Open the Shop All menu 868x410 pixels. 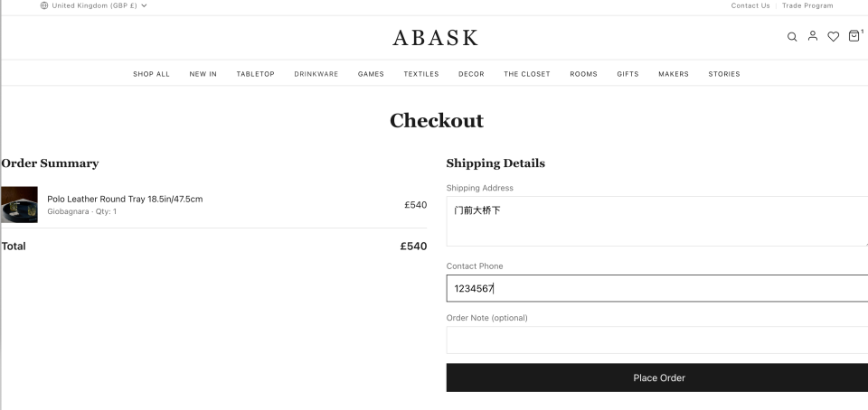(151, 74)
